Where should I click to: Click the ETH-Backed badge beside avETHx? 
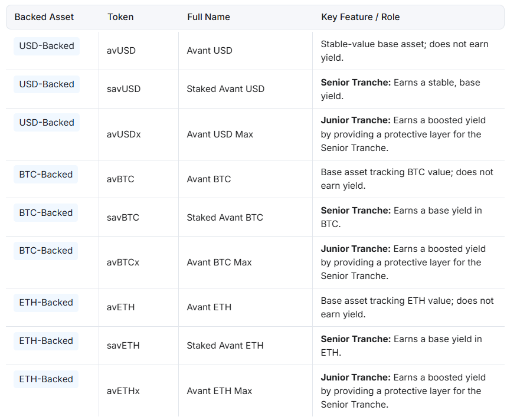coord(46,379)
